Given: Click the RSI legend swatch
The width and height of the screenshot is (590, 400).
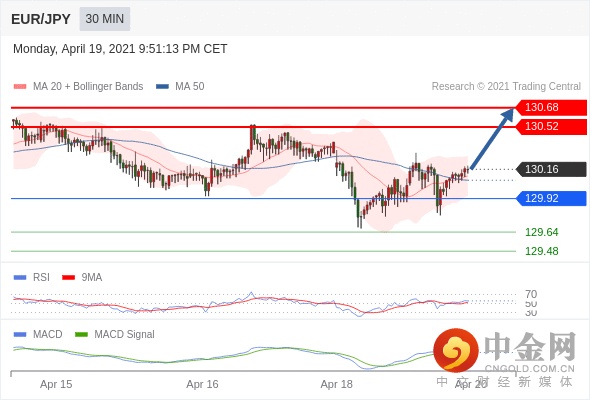Looking at the screenshot, I should coord(20,278).
